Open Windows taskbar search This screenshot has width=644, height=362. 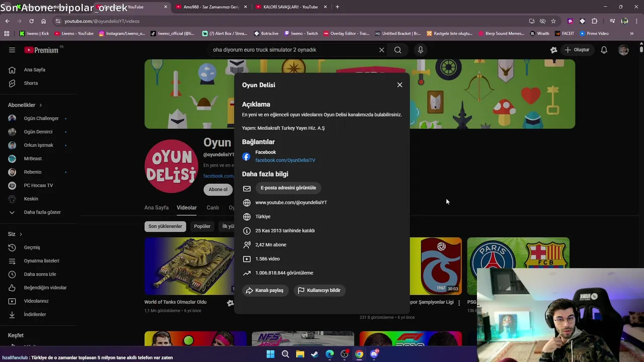(285, 354)
